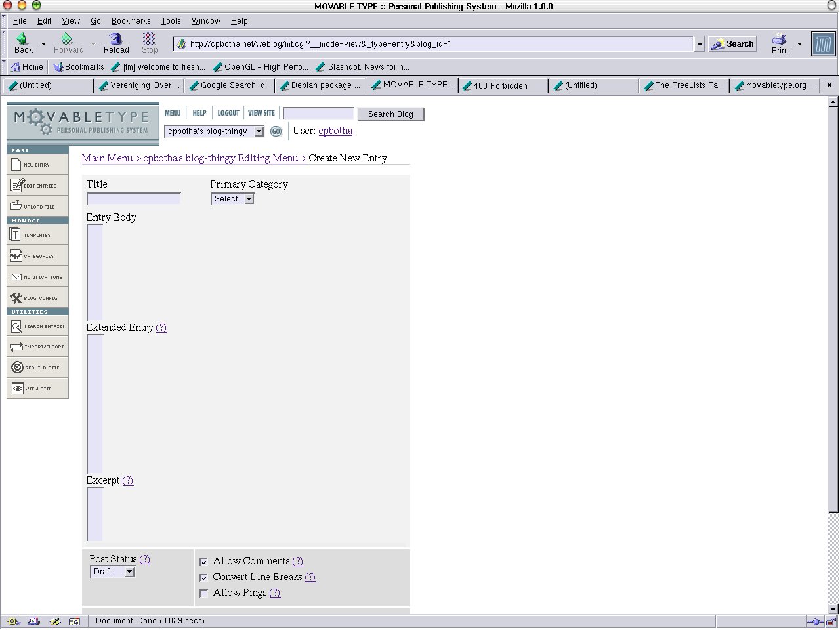This screenshot has width=840, height=630.
Task: Click the help (?) link beside Excerpt
Action: [128, 480]
